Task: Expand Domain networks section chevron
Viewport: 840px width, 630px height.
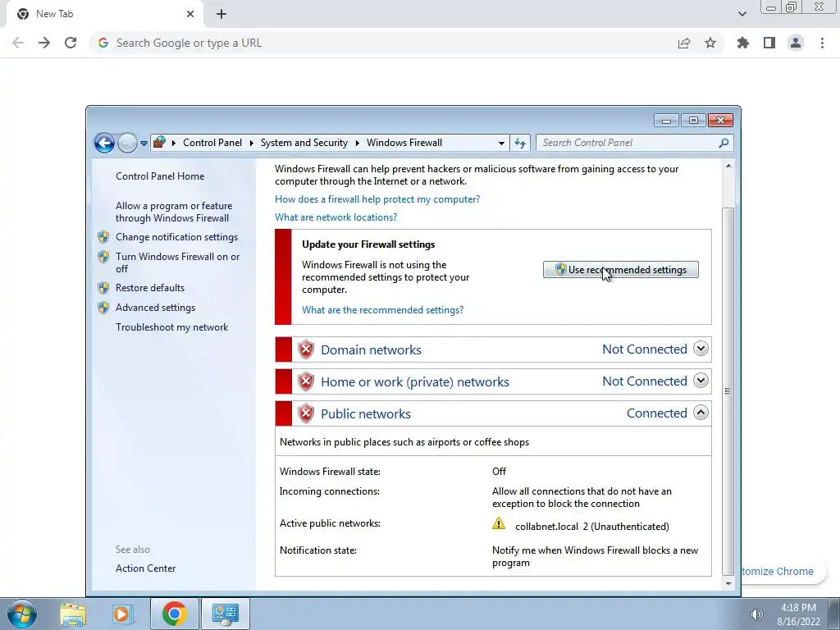Action: pos(701,349)
